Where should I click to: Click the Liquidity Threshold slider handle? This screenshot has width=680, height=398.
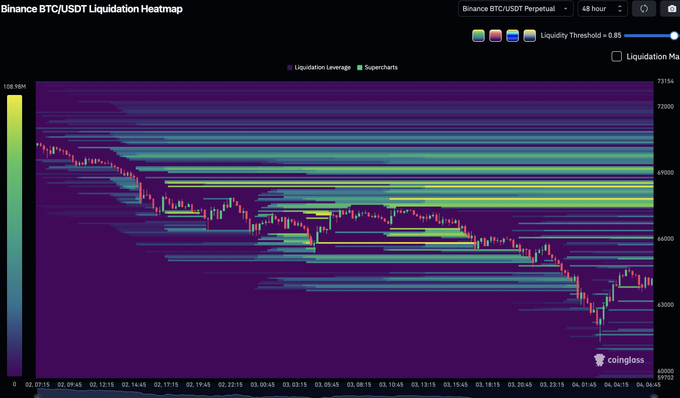pos(674,36)
